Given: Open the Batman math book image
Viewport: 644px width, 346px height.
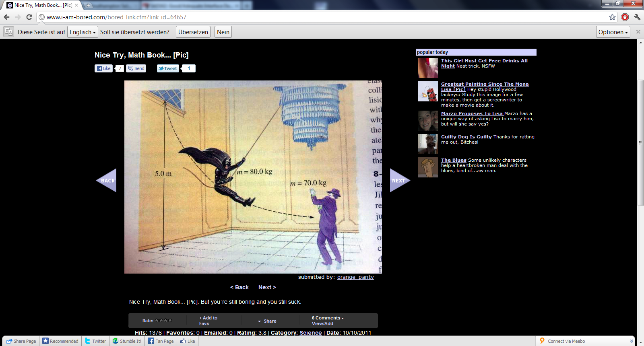Looking at the screenshot, I should [x=253, y=177].
